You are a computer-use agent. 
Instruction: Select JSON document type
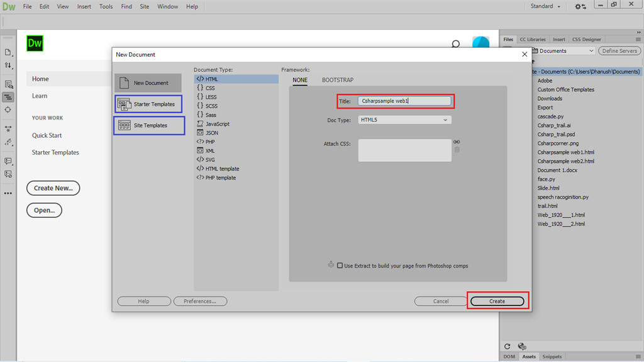pos(236,133)
